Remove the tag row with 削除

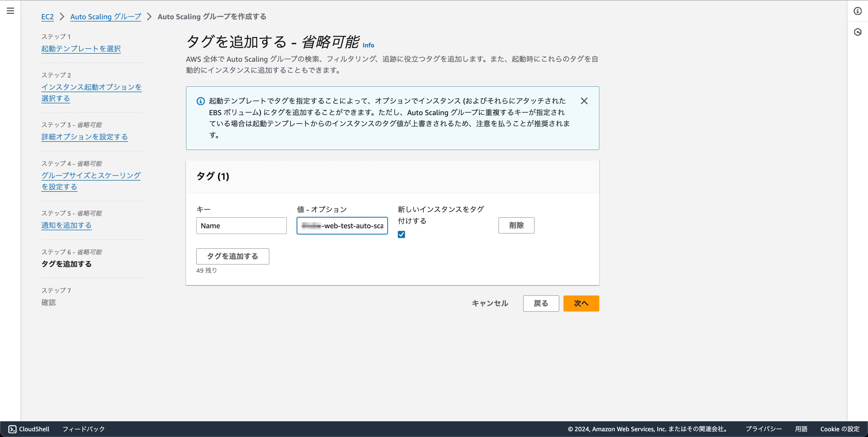[516, 225]
